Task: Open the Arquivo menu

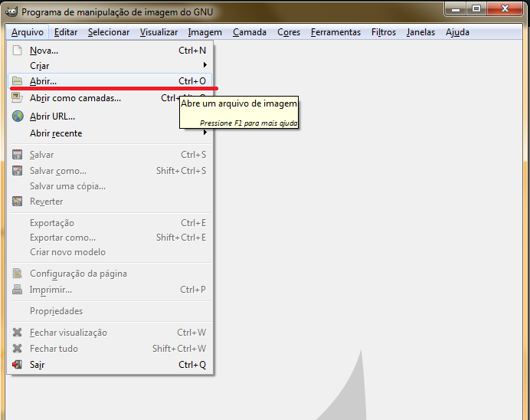Action: [x=28, y=32]
